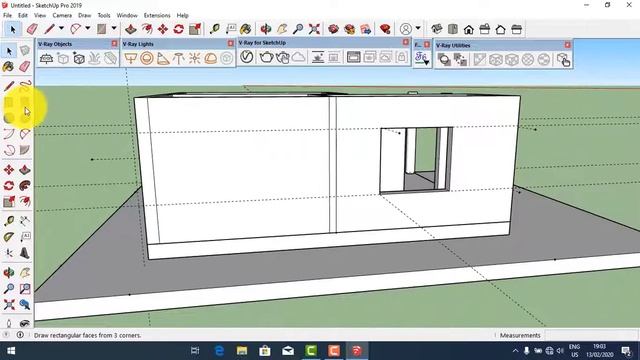Select the Paint Bucket in left toolbar

(9, 67)
